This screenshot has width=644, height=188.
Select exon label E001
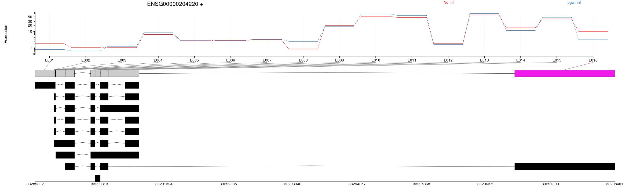click(x=49, y=60)
